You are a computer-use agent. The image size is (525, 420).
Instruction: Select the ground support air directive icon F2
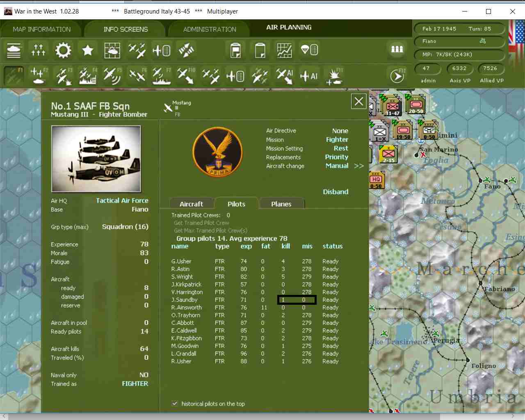pos(39,76)
